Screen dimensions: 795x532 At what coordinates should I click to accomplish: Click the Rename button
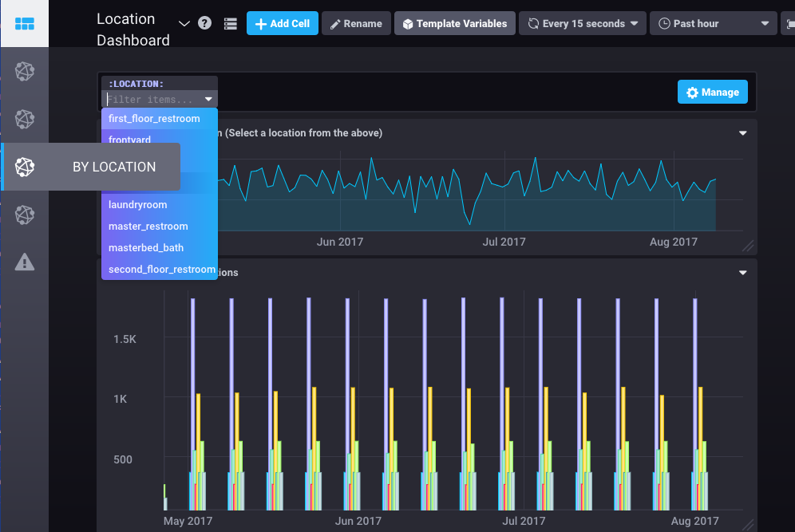tap(356, 23)
